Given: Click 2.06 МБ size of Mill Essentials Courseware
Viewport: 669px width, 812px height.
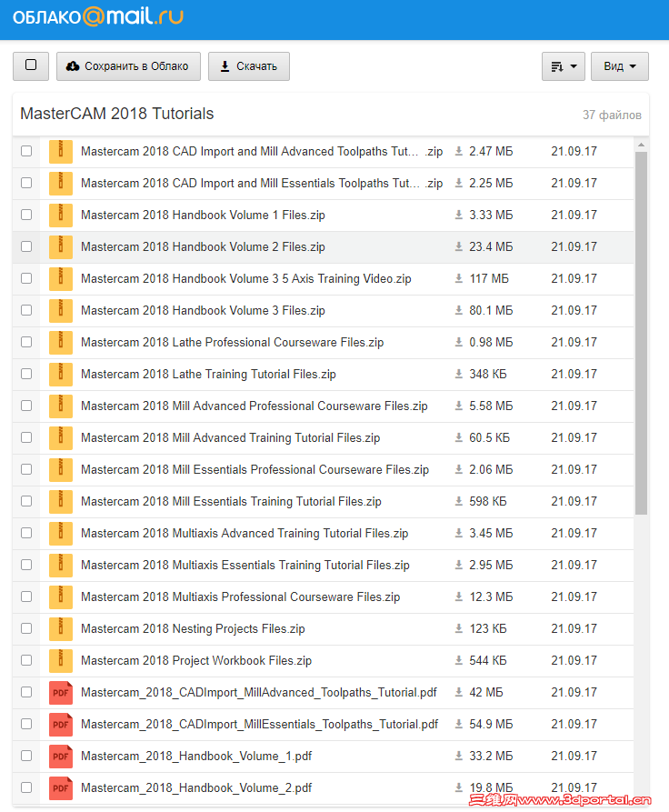Looking at the screenshot, I should pyautogui.click(x=491, y=470).
